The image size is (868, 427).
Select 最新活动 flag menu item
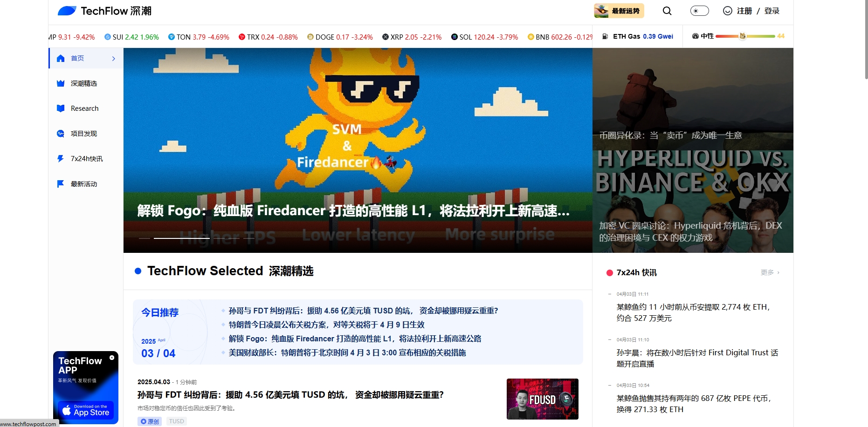(x=83, y=184)
